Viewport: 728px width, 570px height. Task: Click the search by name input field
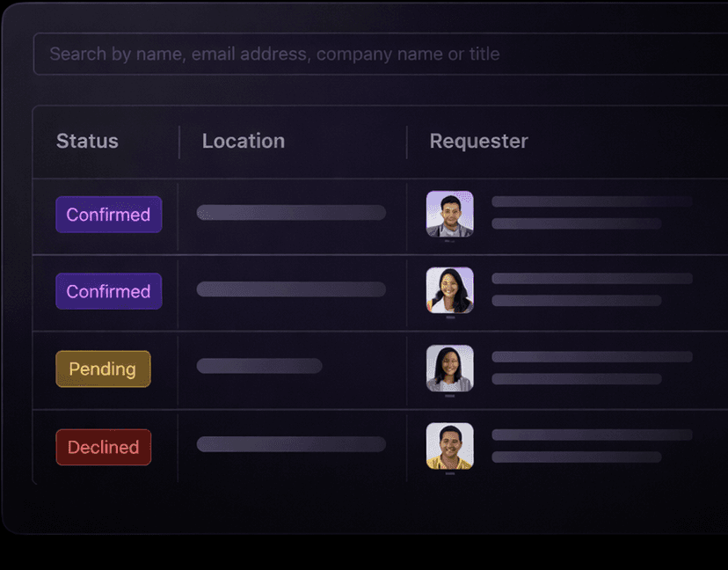point(378,55)
